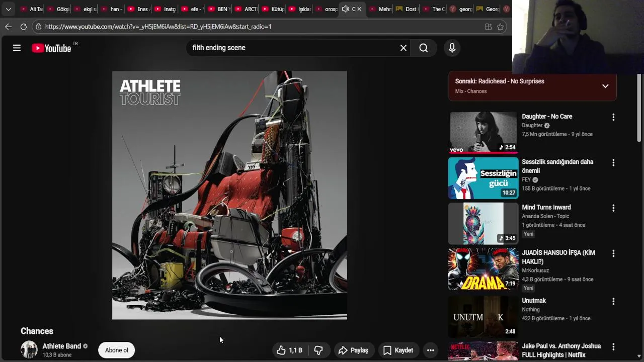Switch to the 'Işıklar' tab

click(x=300, y=9)
